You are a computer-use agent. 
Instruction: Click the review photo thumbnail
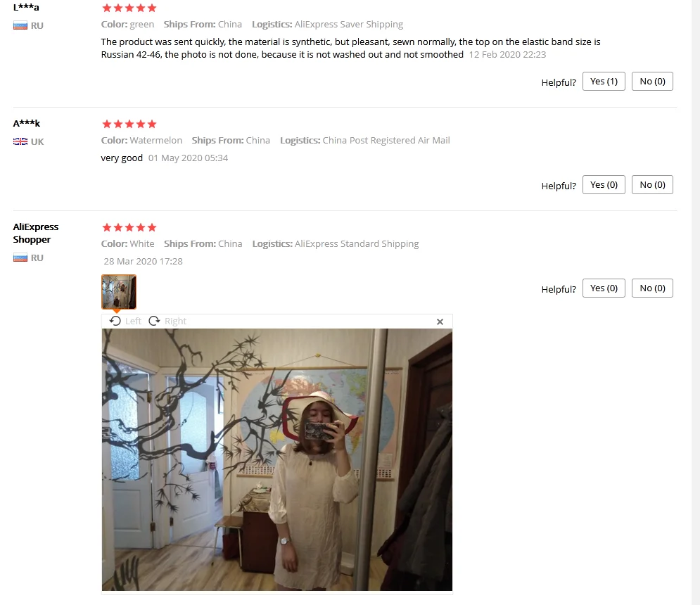click(x=119, y=291)
